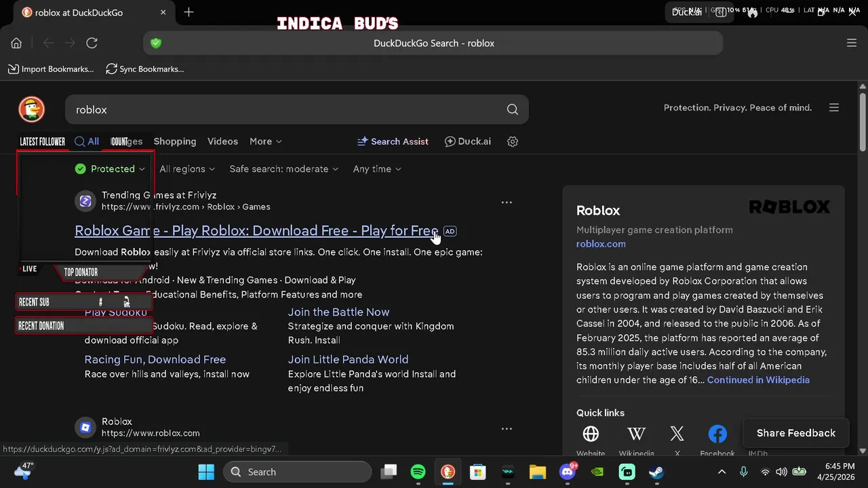Open the DuckDuckGo page side menu icon
This screenshot has width=868, height=488.
834,108
